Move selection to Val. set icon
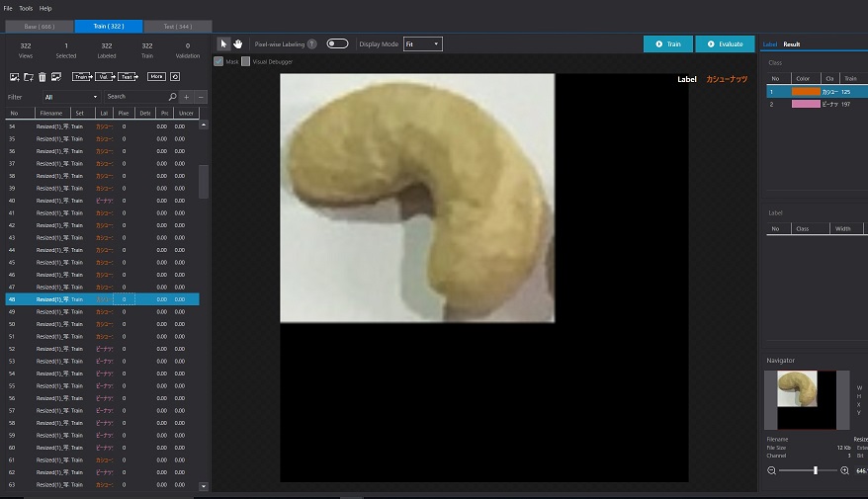868x499 pixels. click(105, 77)
